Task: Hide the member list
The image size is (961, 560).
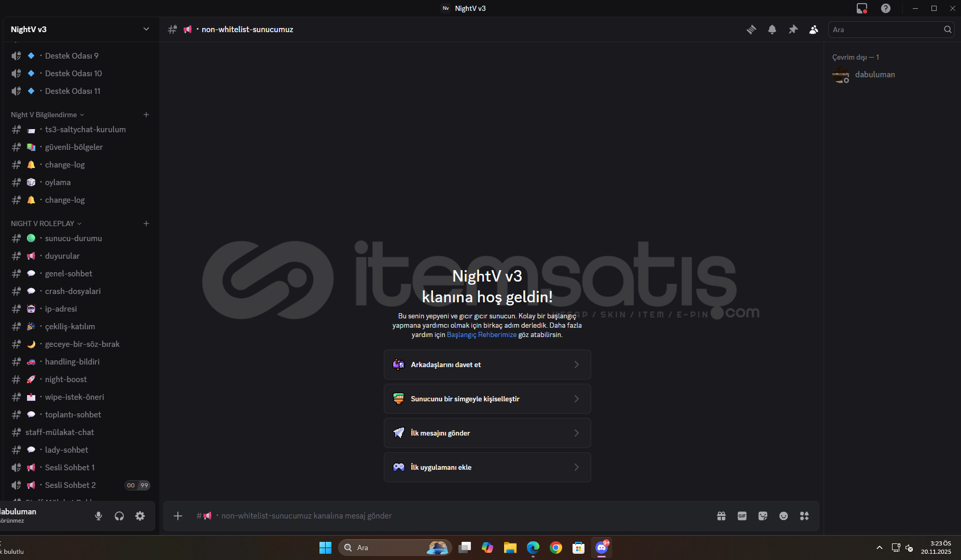Action: 814,30
